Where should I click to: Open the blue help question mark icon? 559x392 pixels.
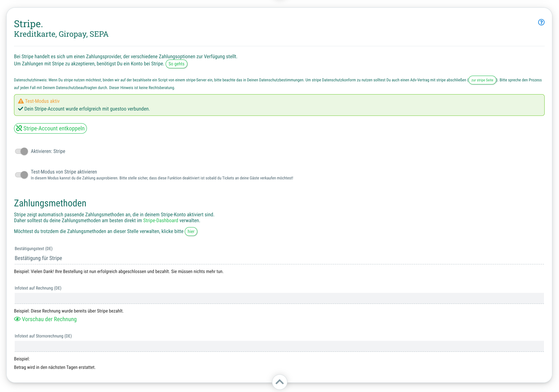point(541,22)
